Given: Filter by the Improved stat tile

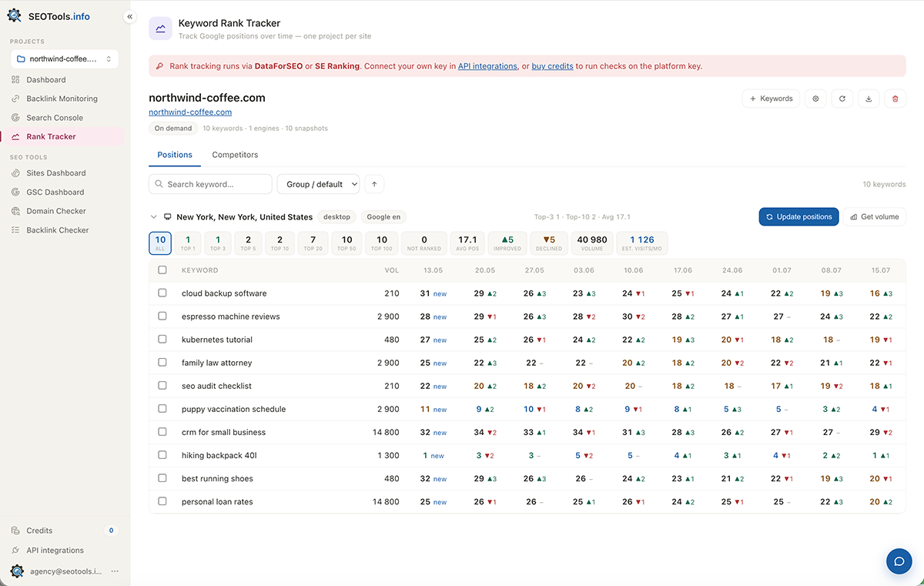Looking at the screenshot, I should coord(507,243).
